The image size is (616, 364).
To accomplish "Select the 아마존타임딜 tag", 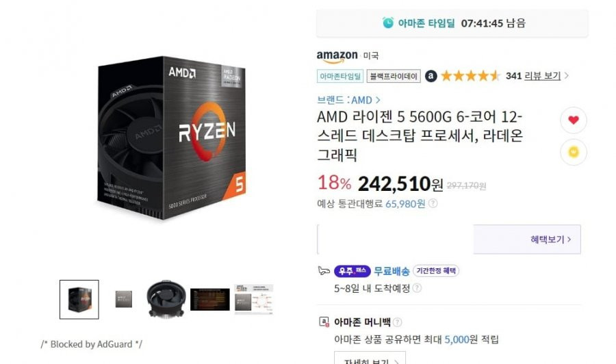I will pos(340,76).
